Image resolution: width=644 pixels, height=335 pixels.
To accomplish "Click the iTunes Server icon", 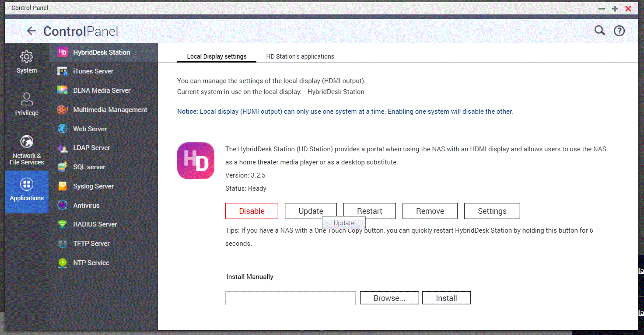I will (x=63, y=71).
